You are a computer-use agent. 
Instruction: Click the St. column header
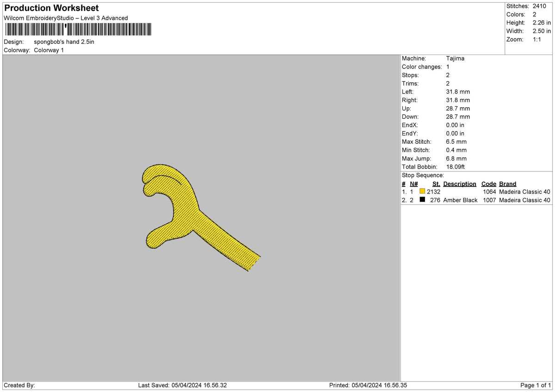[436, 184]
